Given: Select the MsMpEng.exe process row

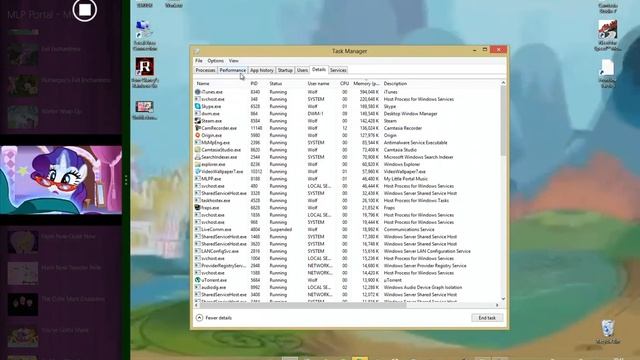Looking at the screenshot, I should tap(347, 143).
